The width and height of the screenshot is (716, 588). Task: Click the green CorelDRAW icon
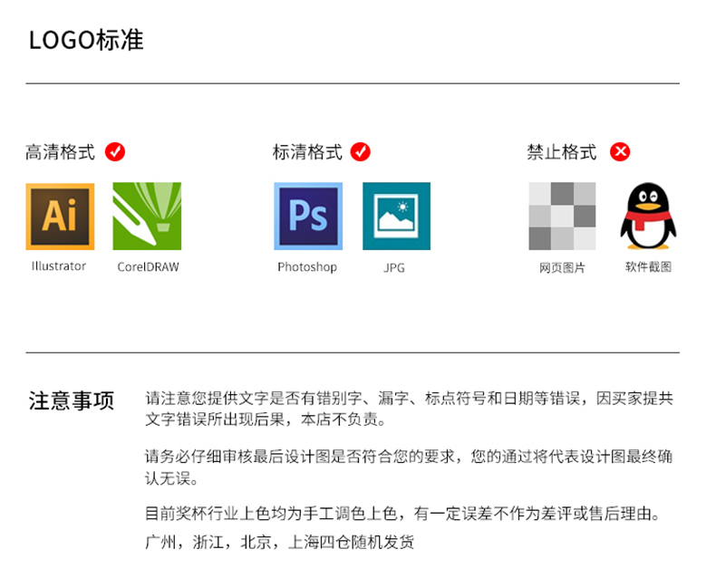[147, 217]
